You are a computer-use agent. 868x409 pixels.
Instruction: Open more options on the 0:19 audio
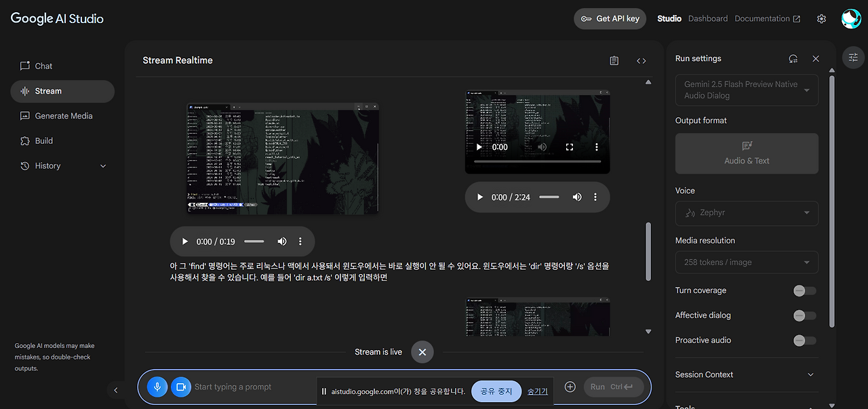[x=300, y=241]
